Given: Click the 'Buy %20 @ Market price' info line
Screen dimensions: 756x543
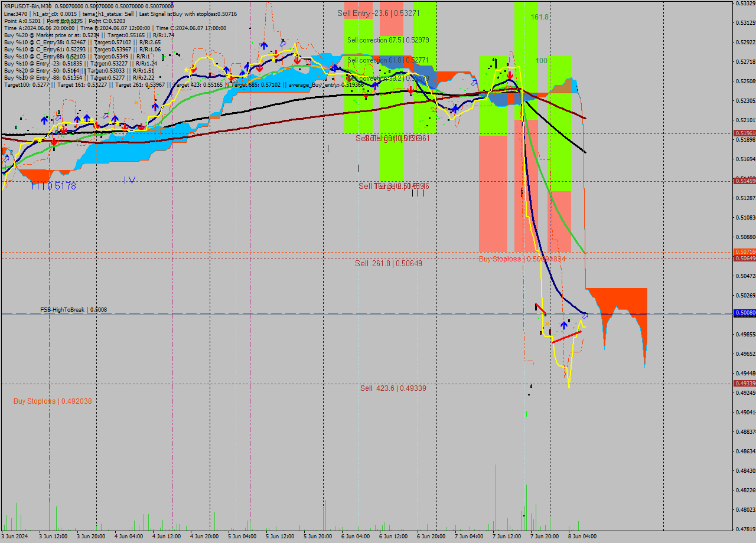Looking at the screenshot, I should tap(89, 35).
